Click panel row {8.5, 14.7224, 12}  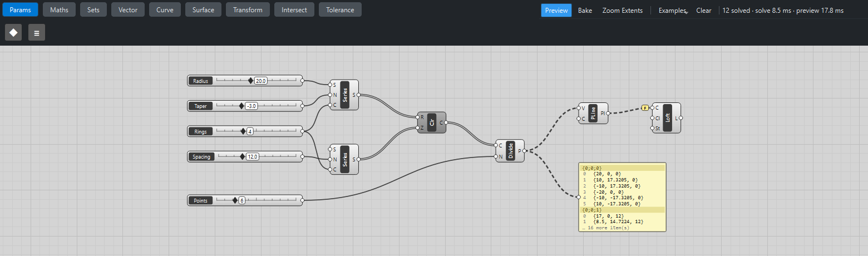pos(622,221)
